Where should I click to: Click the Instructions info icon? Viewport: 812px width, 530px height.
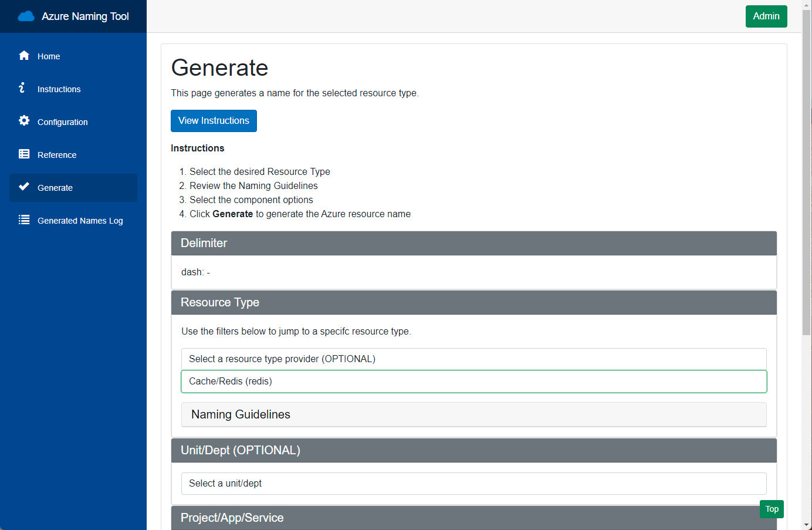23,89
